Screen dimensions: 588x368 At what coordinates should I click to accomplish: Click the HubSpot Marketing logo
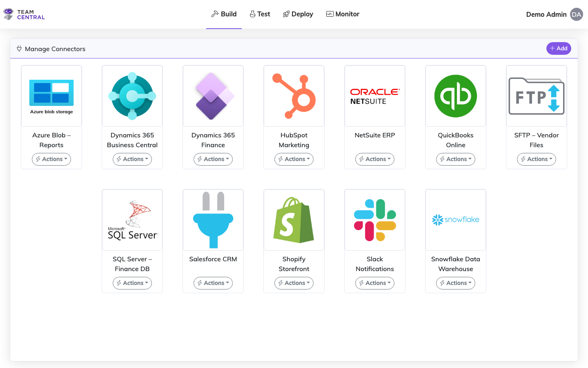click(294, 96)
